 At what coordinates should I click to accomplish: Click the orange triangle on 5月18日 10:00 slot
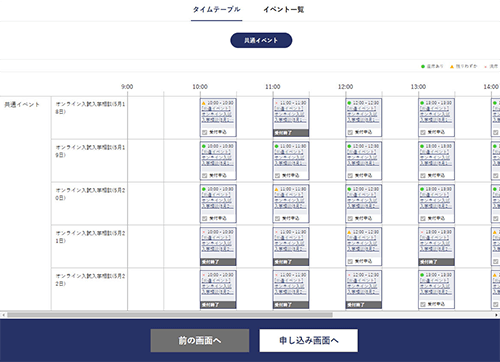[x=204, y=103]
